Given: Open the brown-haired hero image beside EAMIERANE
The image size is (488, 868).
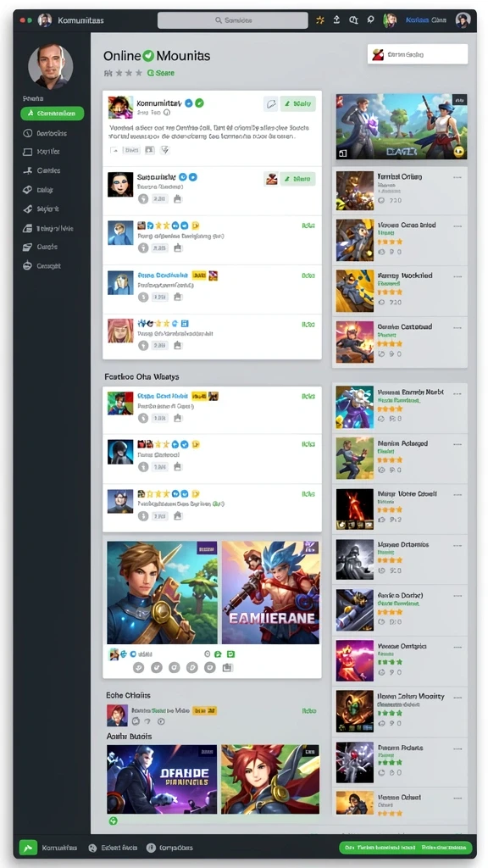Looking at the screenshot, I should coord(163,593).
